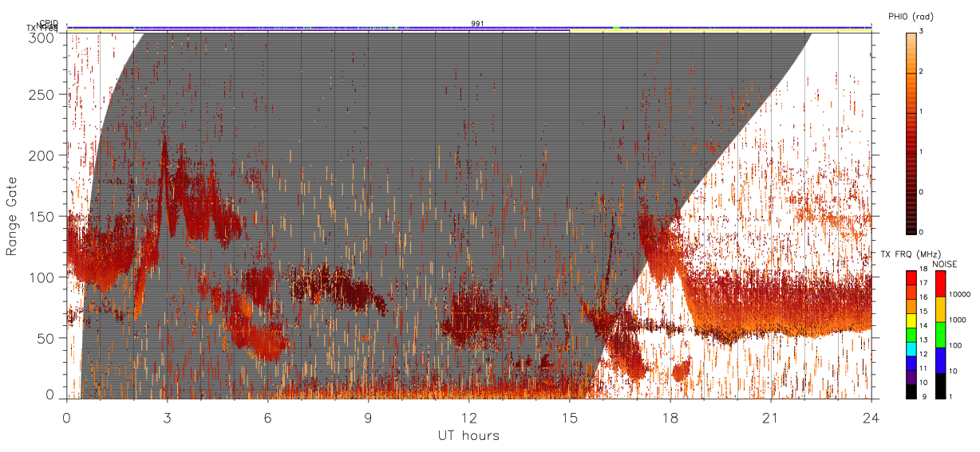This screenshot has width=980, height=452.
Task: Click the UT hours axis tick '12'
Action: pos(468,418)
